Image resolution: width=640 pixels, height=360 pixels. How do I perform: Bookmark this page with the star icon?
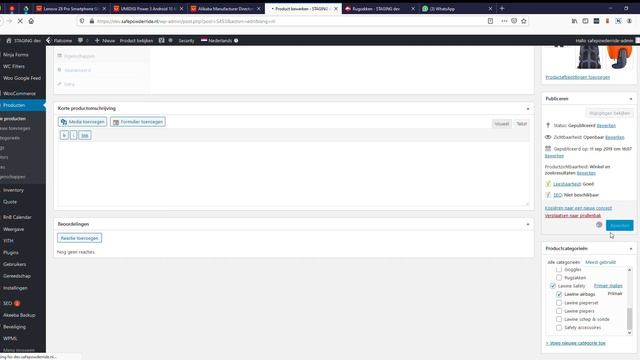[524, 21]
